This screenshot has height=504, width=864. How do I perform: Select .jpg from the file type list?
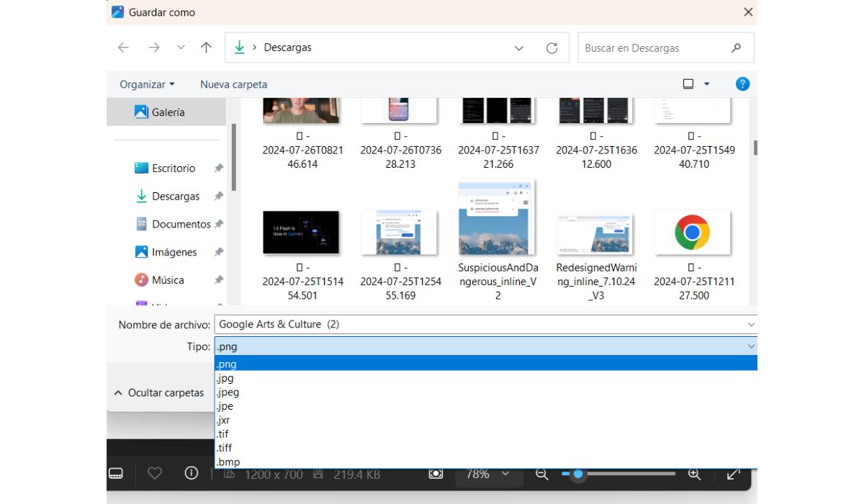click(226, 378)
